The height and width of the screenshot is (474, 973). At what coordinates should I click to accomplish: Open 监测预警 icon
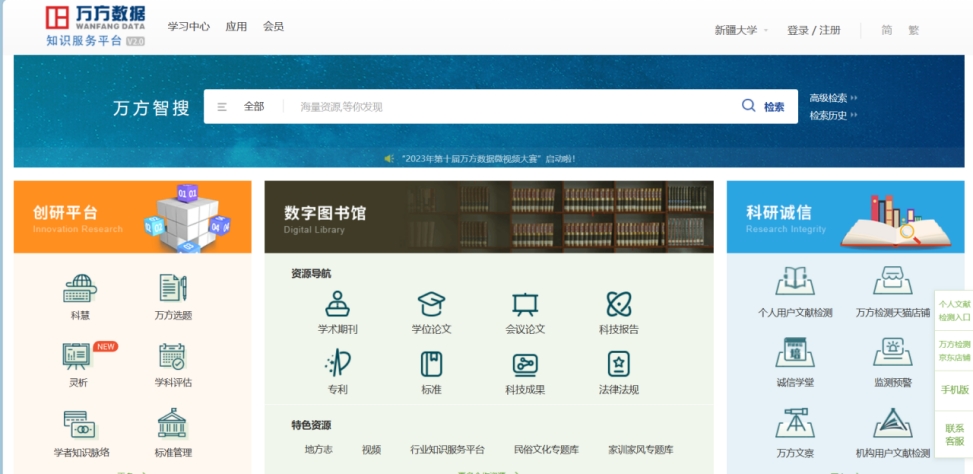pyautogui.click(x=893, y=352)
